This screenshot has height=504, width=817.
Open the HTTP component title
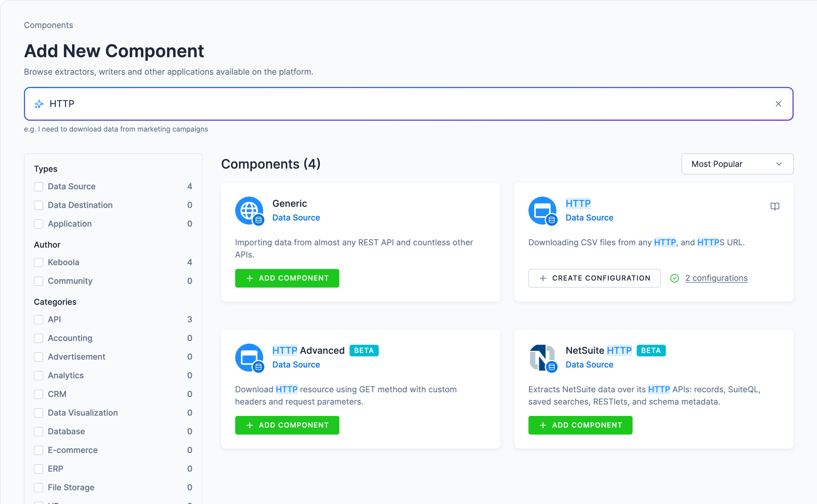[578, 203]
